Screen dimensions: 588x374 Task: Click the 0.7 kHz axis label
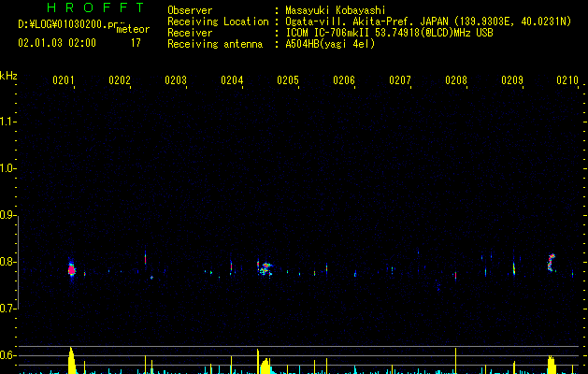click(x=7, y=309)
